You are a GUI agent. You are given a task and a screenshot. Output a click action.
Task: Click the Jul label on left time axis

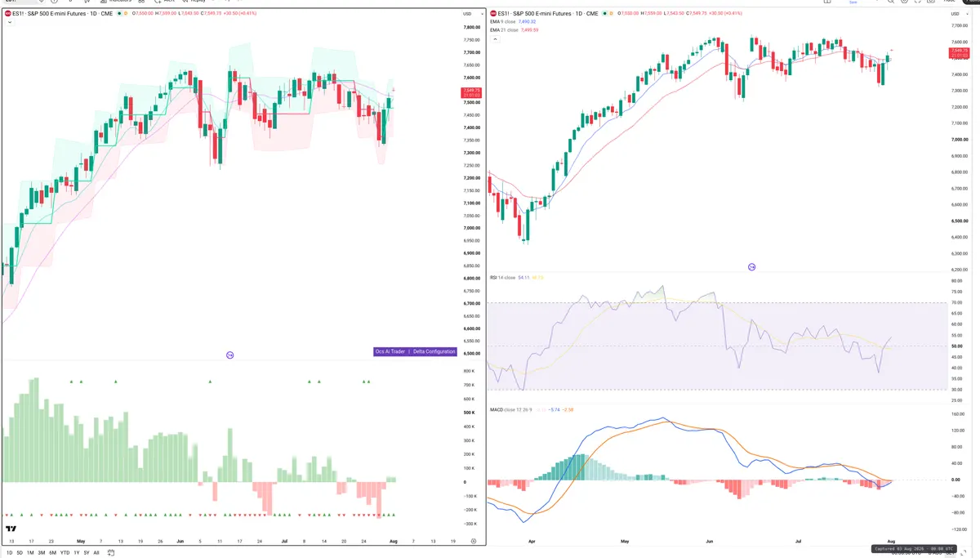(x=284, y=541)
